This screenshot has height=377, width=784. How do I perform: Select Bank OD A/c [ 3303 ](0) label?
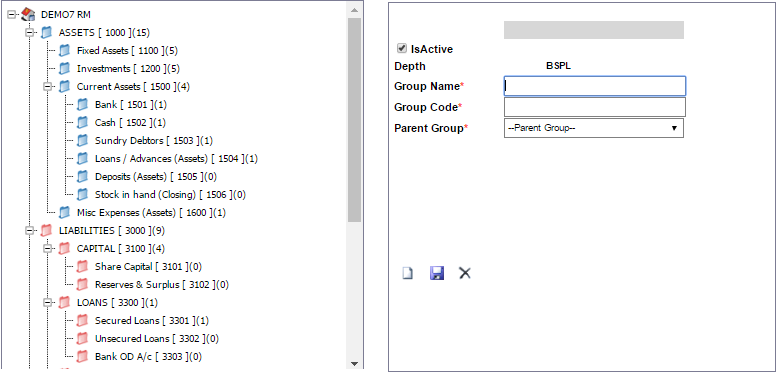tap(148, 356)
